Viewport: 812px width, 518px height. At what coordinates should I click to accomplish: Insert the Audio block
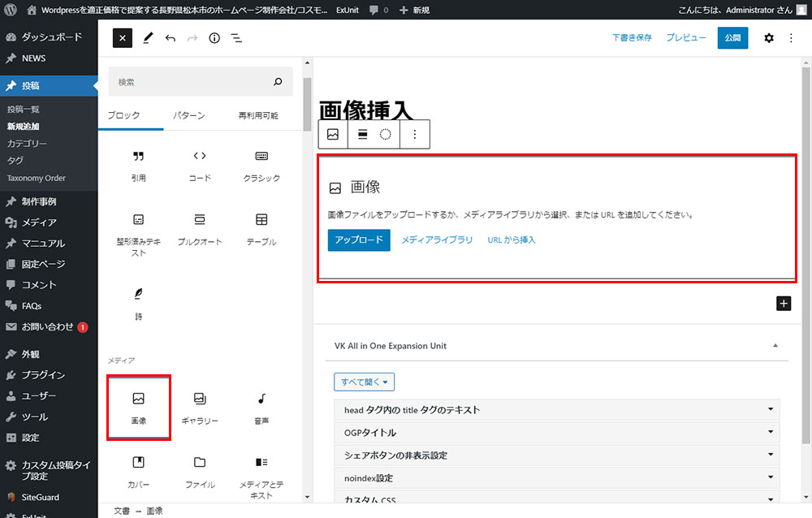[261, 408]
